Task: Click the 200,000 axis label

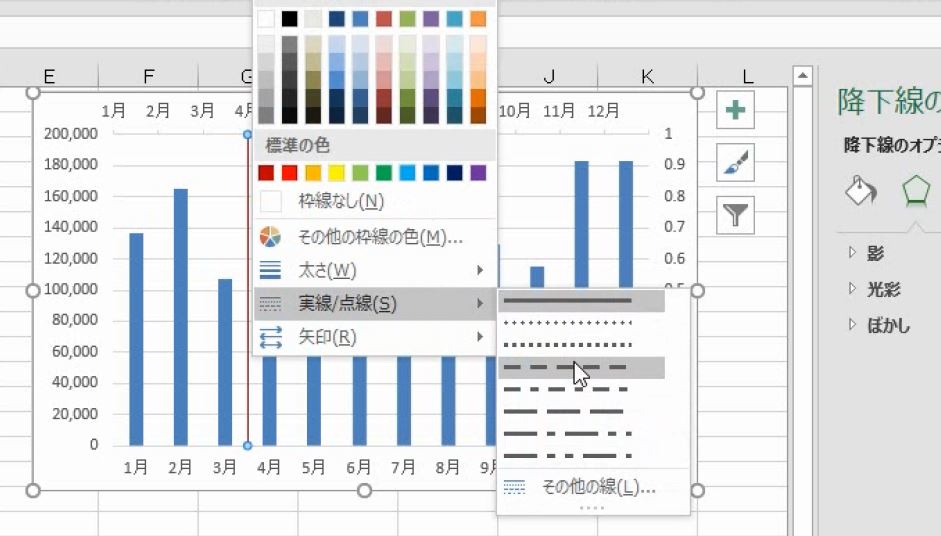Action: pyautogui.click(x=71, y=133)
